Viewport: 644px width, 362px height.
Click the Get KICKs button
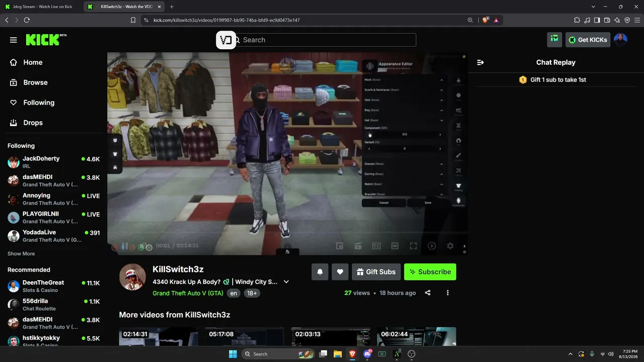pyautogui.click(x=588, y=40)
